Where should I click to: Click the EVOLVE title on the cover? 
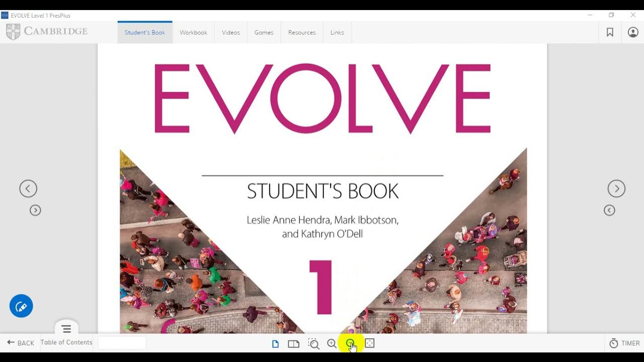coord(322,99)
